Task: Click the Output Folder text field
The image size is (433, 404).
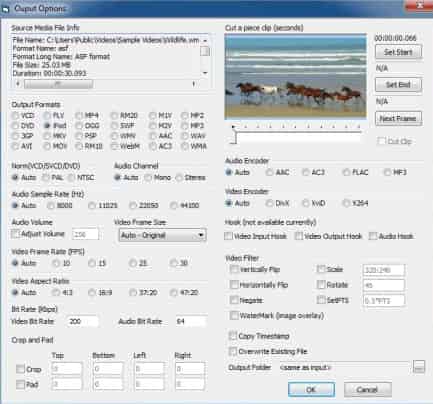Action: [x=344, y=368]
